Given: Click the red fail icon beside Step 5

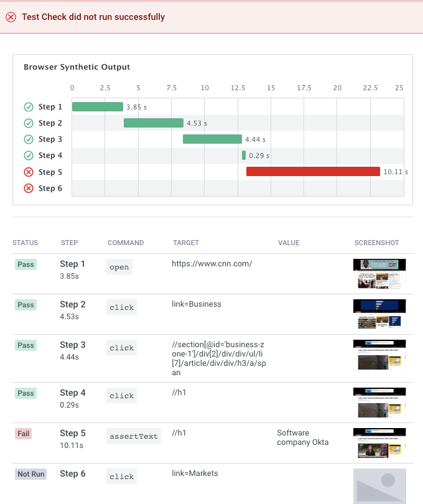Looking at the screenshot, I should [x=29, y=172].
